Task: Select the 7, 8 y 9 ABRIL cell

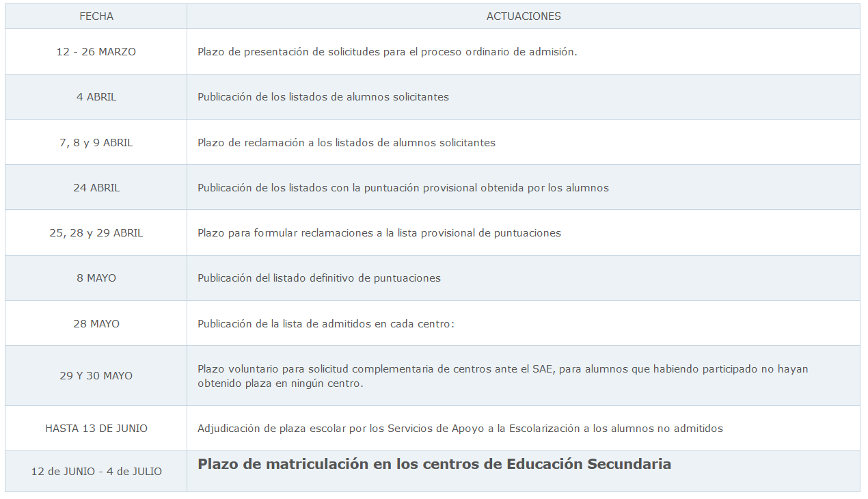Action: 96,143
